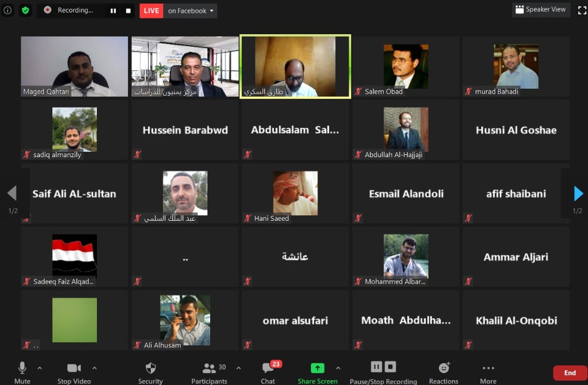This screenshot has height=385, width=588.
Task: Expand share options arrow beside Share Screen
Action: pos(338,368)
